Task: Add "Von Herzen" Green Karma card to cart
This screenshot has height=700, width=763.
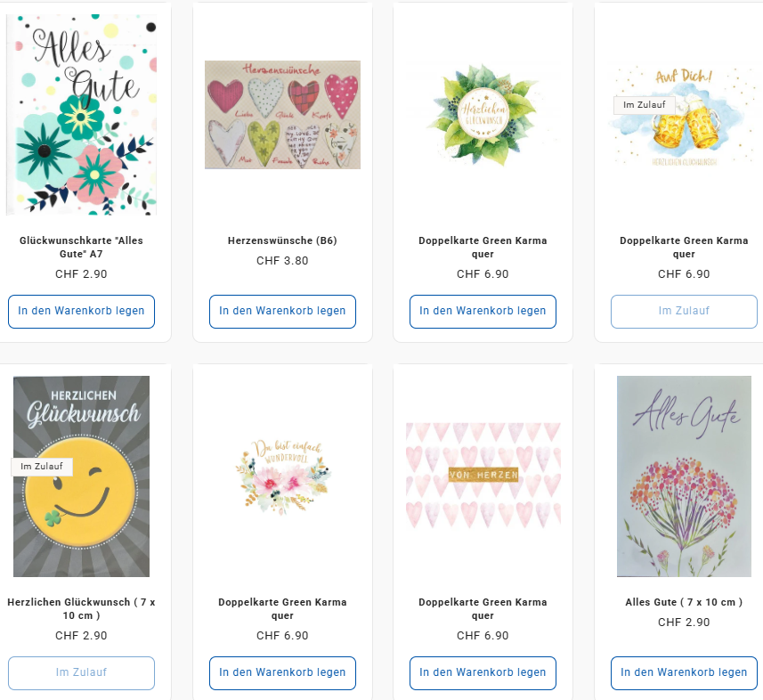Action: 483,673
